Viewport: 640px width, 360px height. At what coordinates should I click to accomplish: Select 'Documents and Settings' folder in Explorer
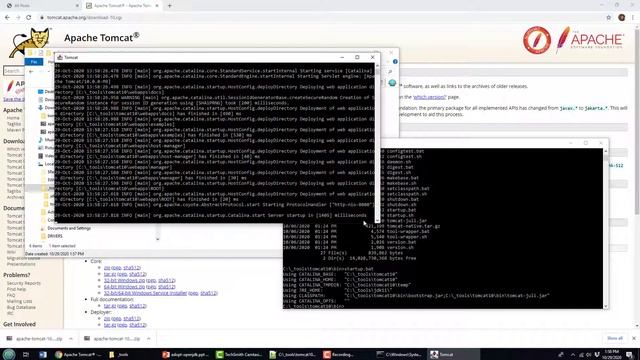pyautogui.click(x=69, y=228)
